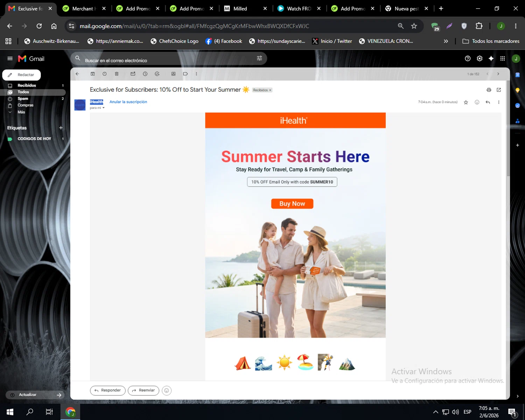Compose a new email with Redactar
Viewport: 525px width, 420px height.
click(x=22, y=75)
